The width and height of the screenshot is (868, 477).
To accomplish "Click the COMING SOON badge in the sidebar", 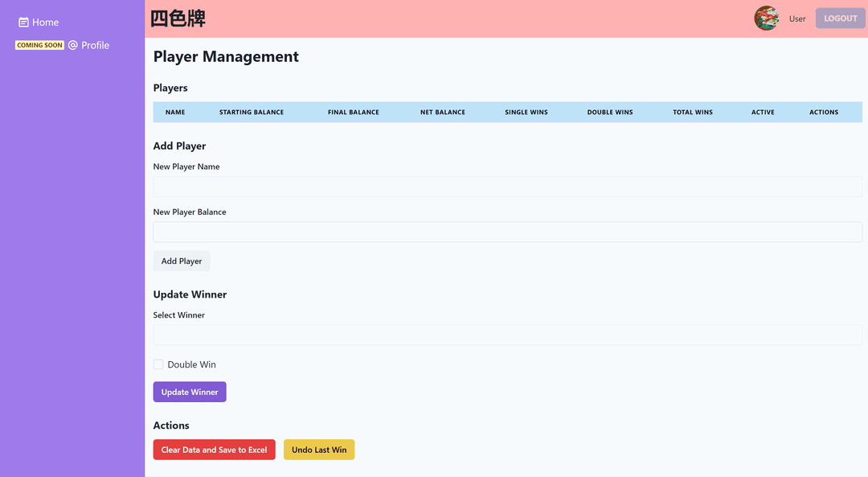I will tap(39, 45).
